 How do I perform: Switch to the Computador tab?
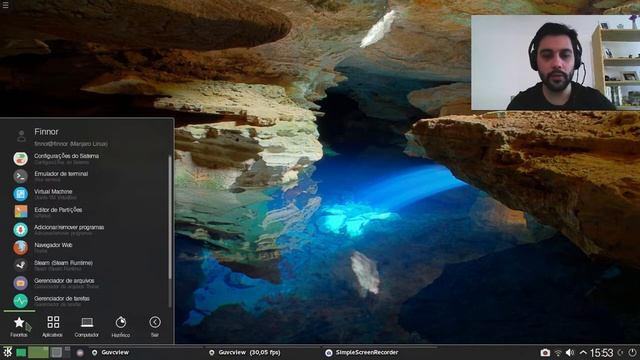click(87, 327)
